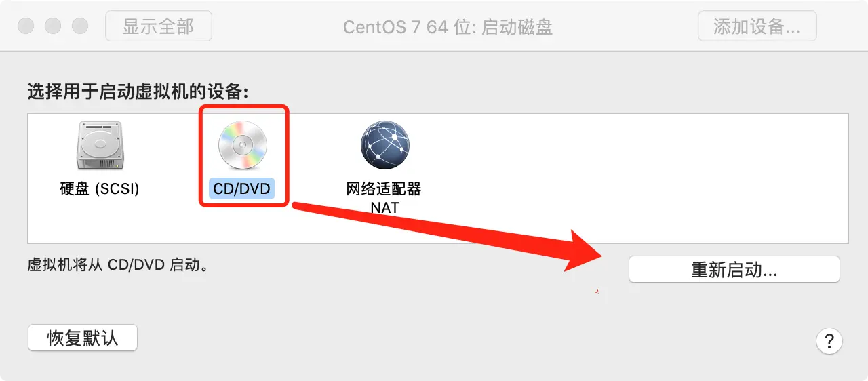This screenshot has height=381, width=868.
Task: Click the highlighted CD/DVD text label
Action: click(x=242, y=188)
